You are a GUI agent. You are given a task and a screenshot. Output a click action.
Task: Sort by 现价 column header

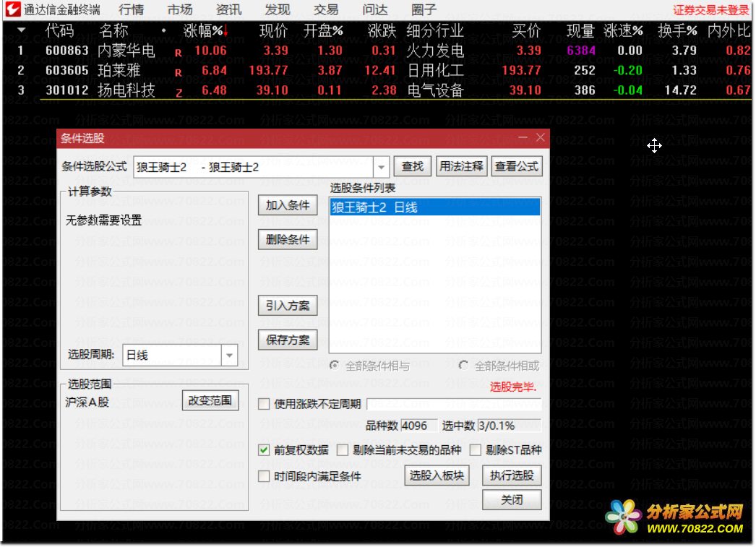point(273,31)
